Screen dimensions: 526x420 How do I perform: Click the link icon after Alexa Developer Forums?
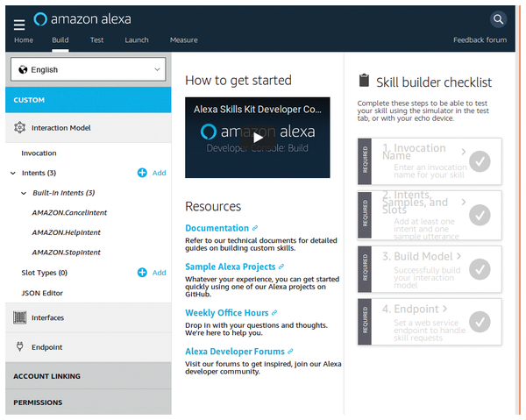click(x=290, y=352)
